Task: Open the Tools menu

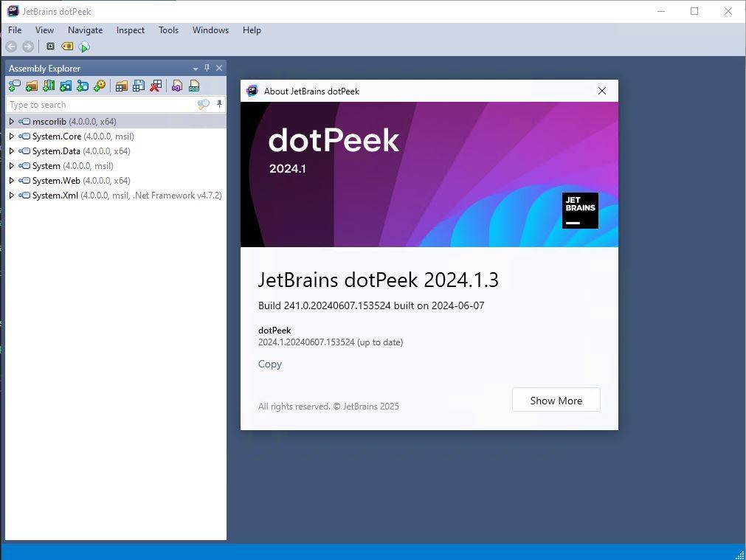Action: tap(168, 30)
